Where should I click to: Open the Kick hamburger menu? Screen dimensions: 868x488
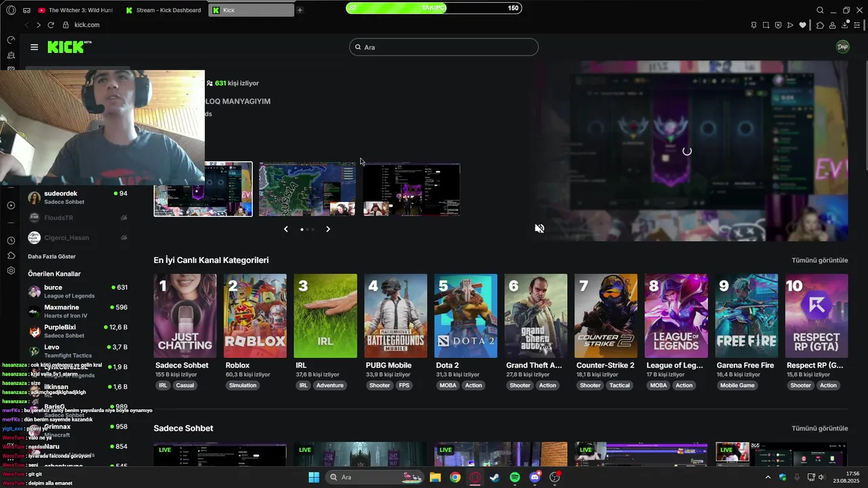(34, 47)
